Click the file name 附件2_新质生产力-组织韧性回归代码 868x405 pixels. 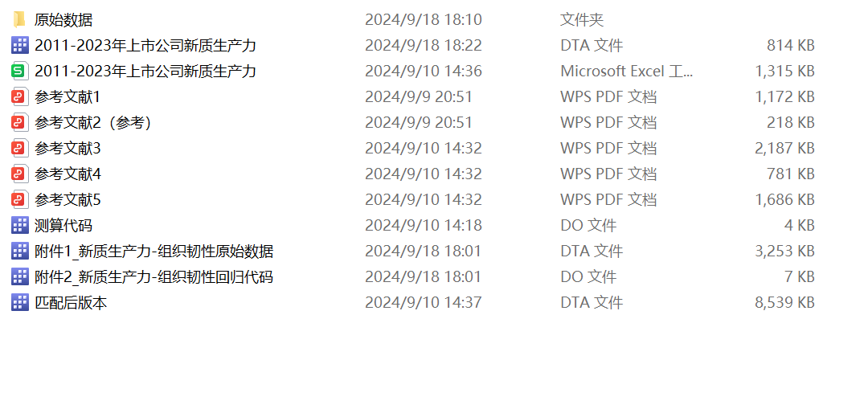click(154, 277)
